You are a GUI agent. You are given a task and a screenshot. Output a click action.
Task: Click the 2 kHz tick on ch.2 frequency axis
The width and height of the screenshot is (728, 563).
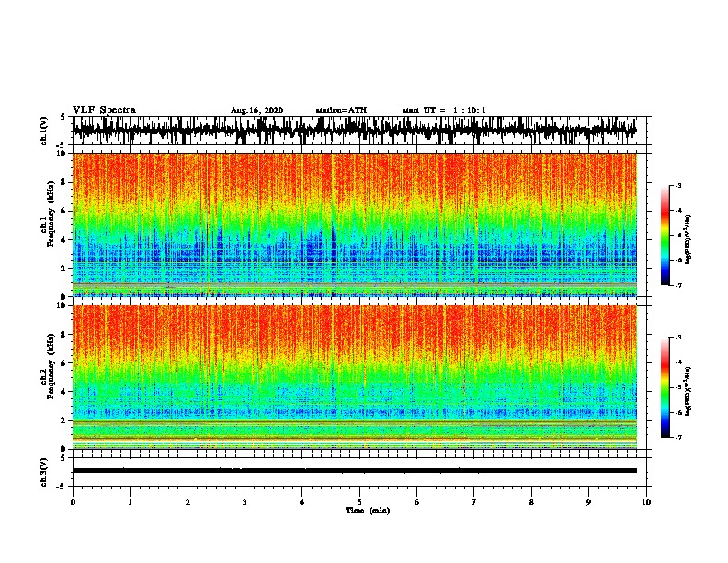(x=64, y=420)
